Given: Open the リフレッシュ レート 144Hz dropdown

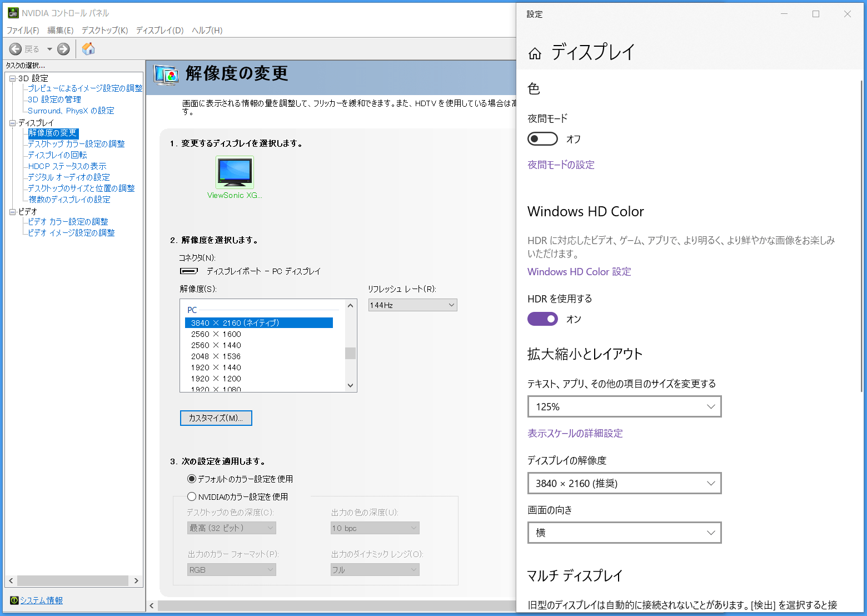Looking at the screenshot, I should point(412,305).
